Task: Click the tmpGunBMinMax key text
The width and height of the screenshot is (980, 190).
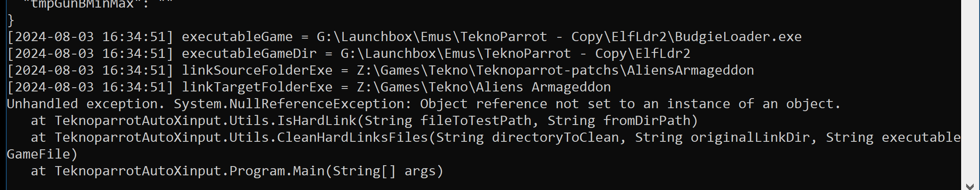Action: tap(82, 4)
